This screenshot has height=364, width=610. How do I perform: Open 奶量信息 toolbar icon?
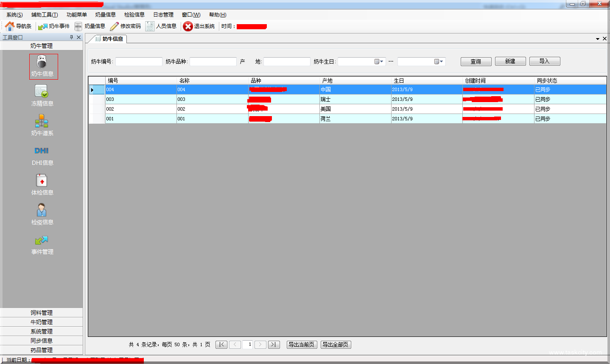pos(78,26)
